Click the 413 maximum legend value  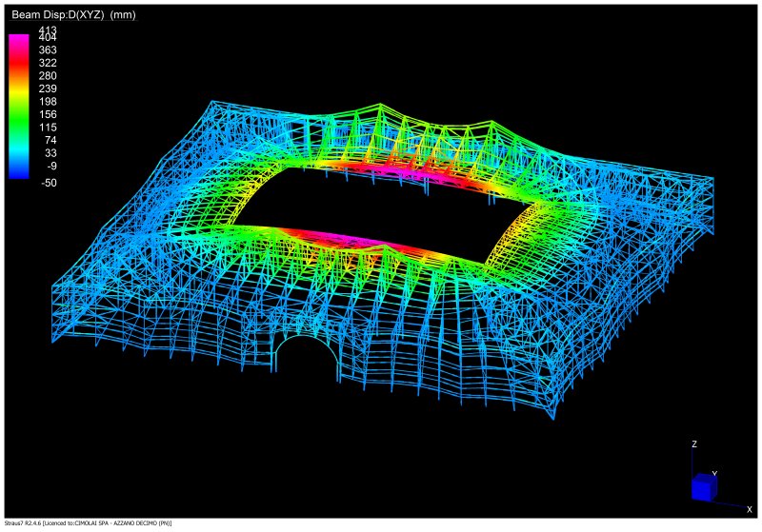(48, 30)
